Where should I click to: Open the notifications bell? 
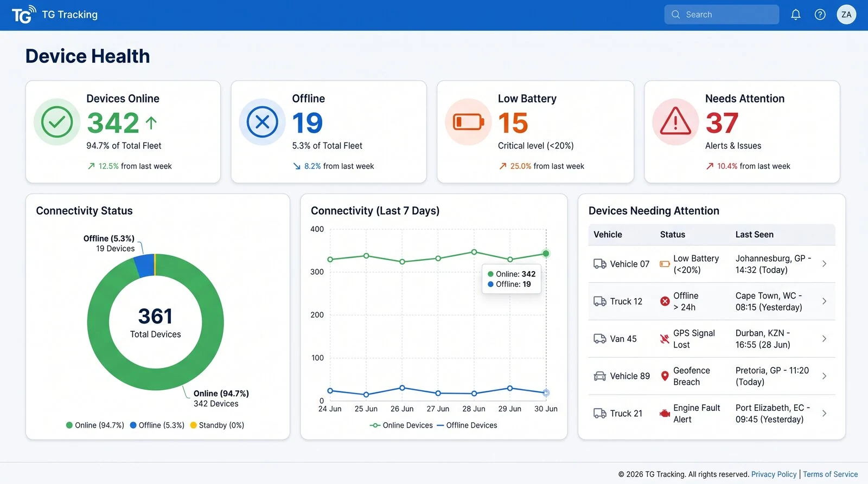click(x=795, y=15)
